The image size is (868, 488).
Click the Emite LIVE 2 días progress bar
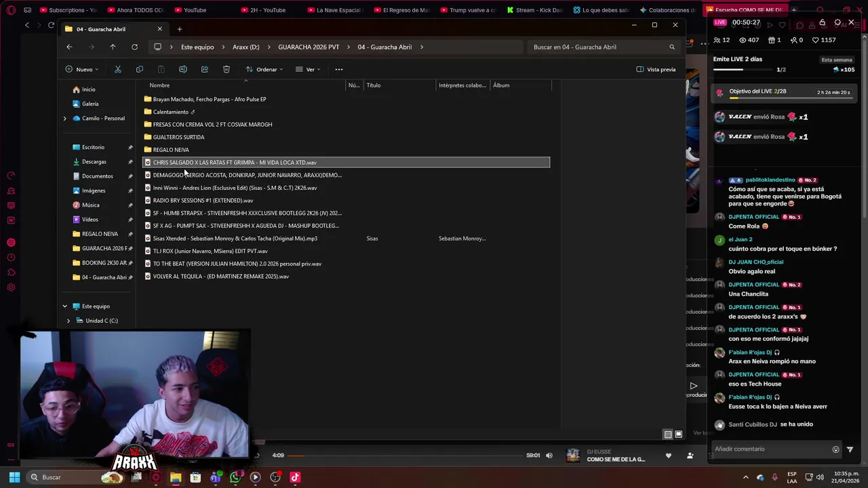pos(742,70)
